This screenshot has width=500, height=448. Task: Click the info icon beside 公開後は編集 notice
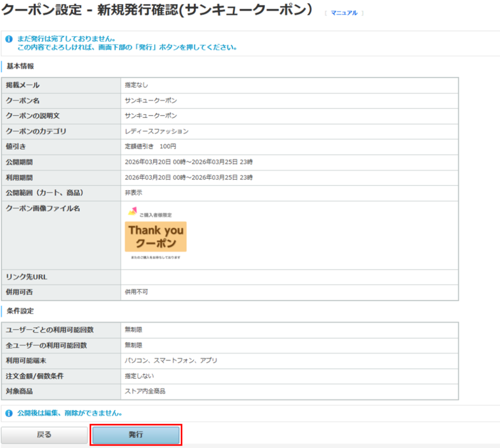tap(9, 413)
